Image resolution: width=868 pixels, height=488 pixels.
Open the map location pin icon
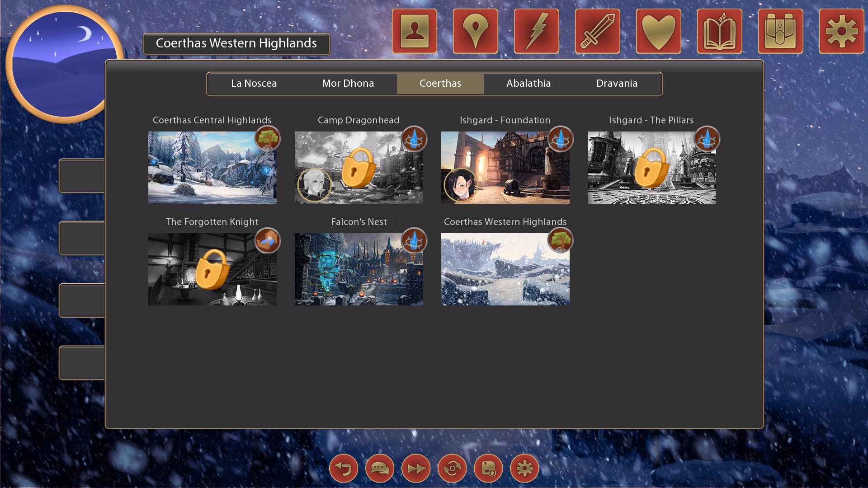click(475, 31)
